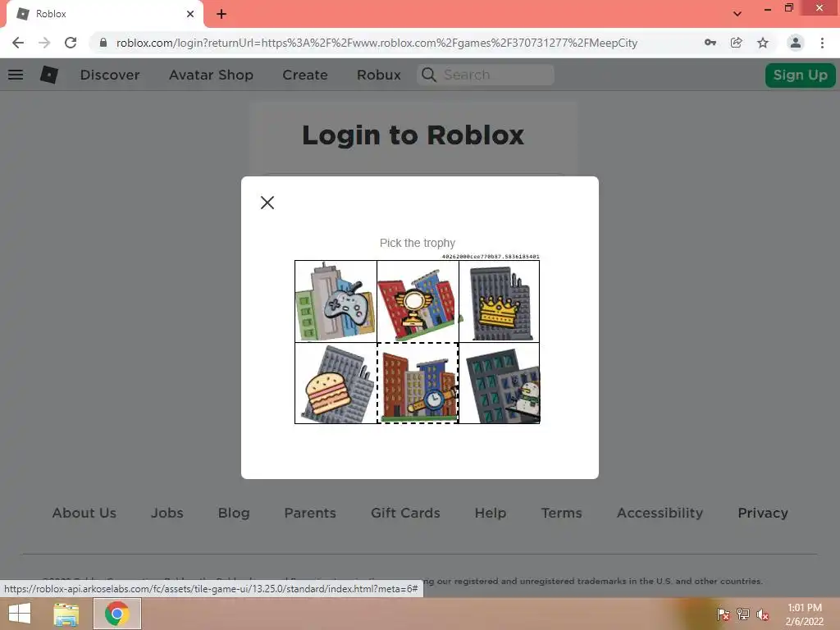Select the wristwatch tile
Screen dimensions: 840x630
418,383
